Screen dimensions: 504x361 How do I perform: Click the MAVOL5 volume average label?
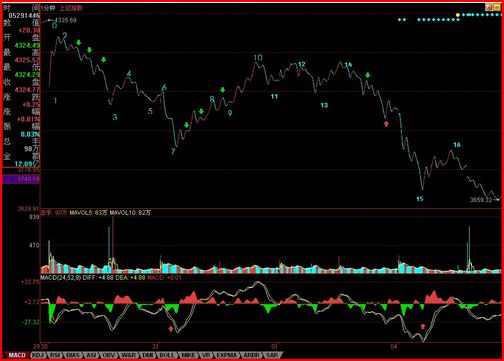point(88,213)
